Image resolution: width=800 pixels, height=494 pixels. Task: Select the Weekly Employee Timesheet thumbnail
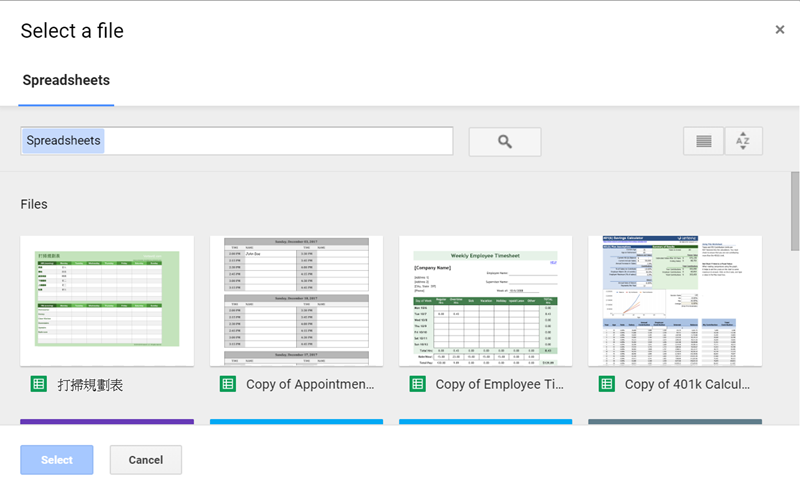pyautogui.click(x=485, y=301)
